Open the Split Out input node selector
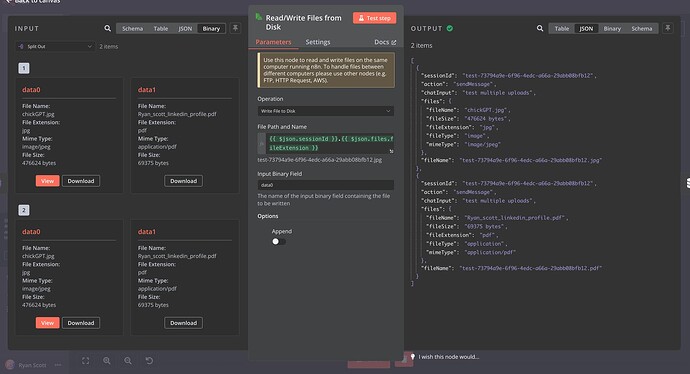Image resolution: width=690 pixels, height=374 pixels. tap(55, 46)
